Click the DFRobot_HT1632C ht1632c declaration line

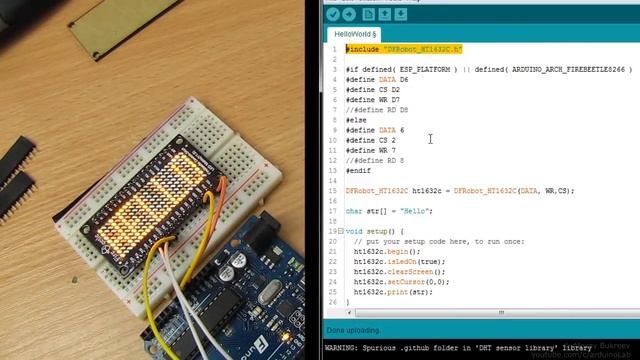pyautogui.click(x=460, y=191)
